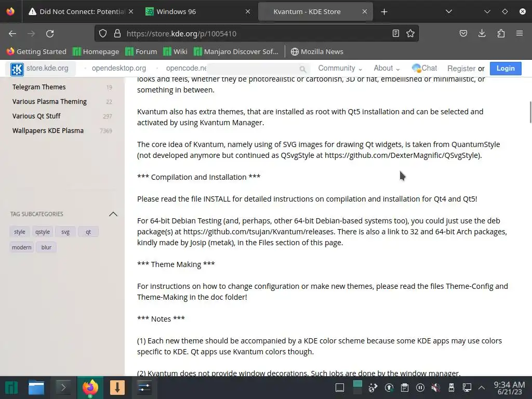This screenshot has height=399, width=532.
Task: Open the Wiki bookmark
Action: coord(175,51)
